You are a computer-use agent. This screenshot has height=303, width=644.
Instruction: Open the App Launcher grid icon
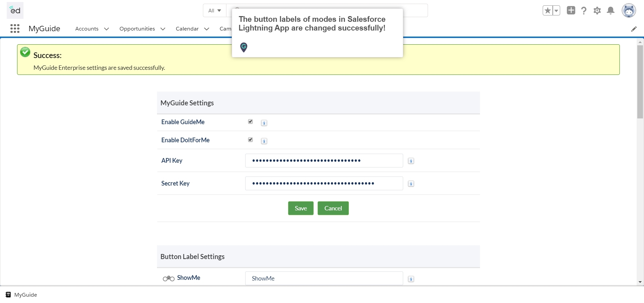15,29
